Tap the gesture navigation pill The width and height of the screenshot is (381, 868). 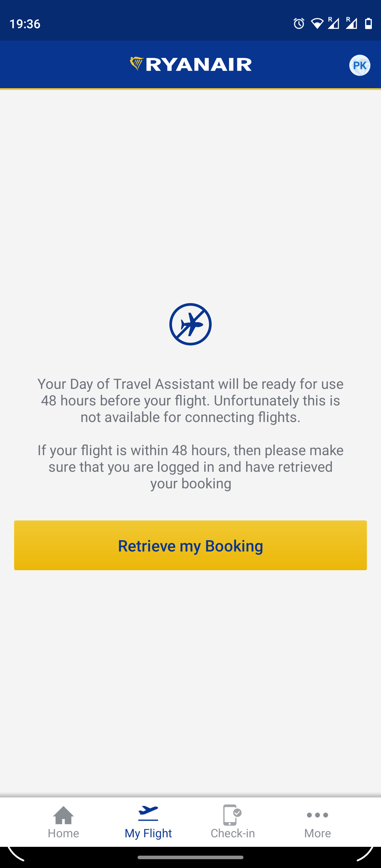tap(190, 857)
